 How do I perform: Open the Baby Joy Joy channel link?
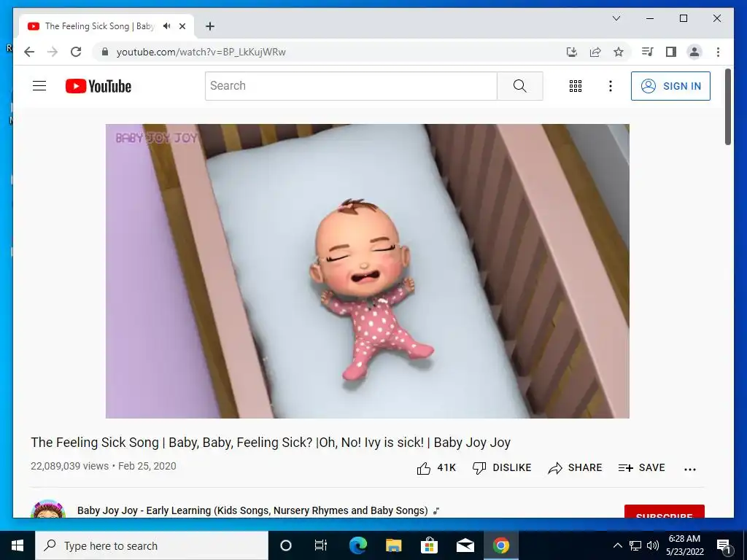click(252, 510)
